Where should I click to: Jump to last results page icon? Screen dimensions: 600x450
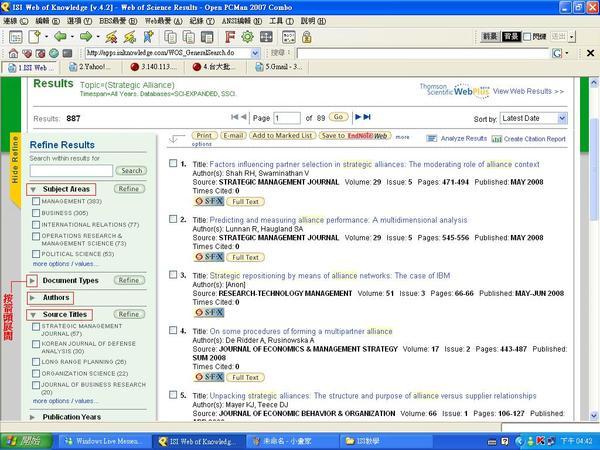click(x=367, y=117)
